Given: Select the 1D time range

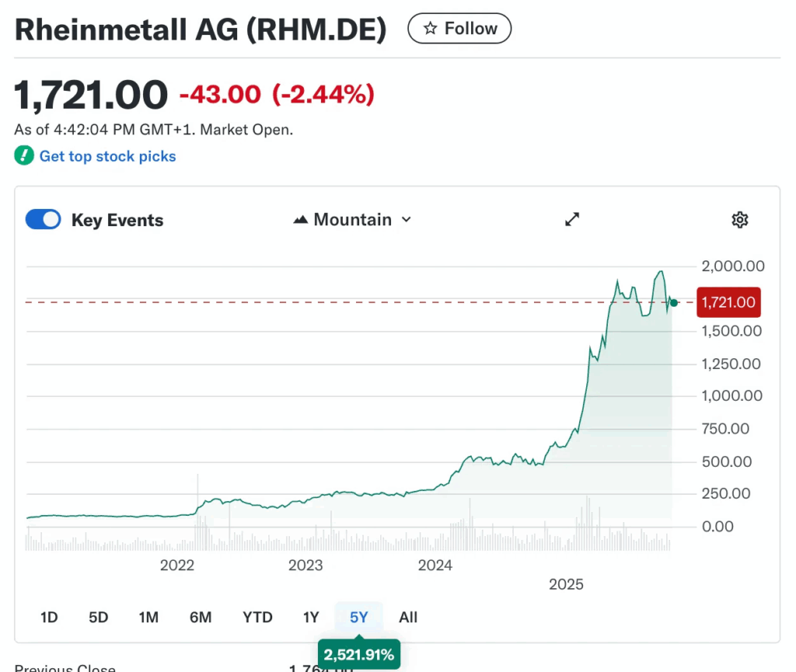Looking at the screenshot, I should pyautogui.click(x=49, y=617).
